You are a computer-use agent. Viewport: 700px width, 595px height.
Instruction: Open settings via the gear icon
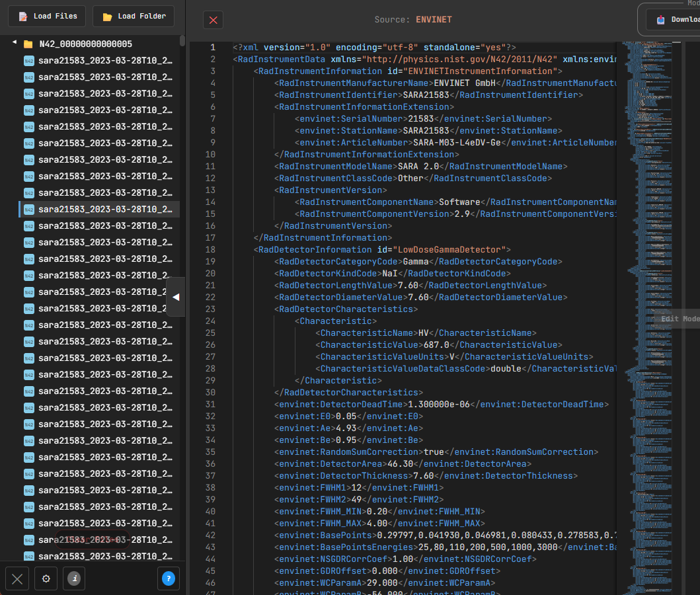click(x=46, y=579)
